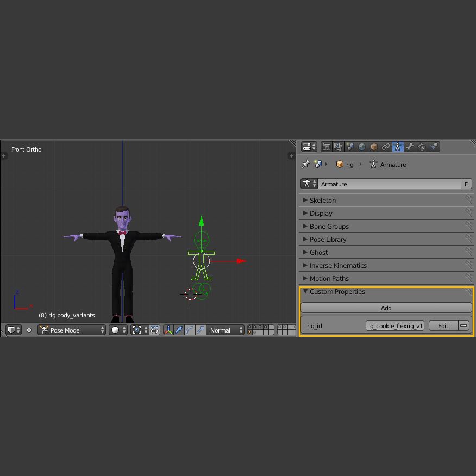Screen dimensions: 476x476
Task: Select the rotate manipulator icon
Action: point(190,330)
